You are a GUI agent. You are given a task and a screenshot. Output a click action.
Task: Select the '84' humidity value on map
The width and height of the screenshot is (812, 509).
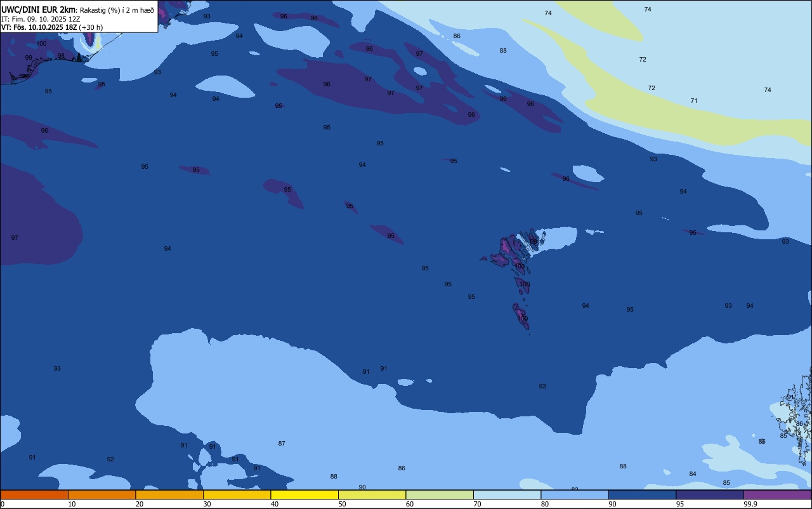tap(693, 474)
